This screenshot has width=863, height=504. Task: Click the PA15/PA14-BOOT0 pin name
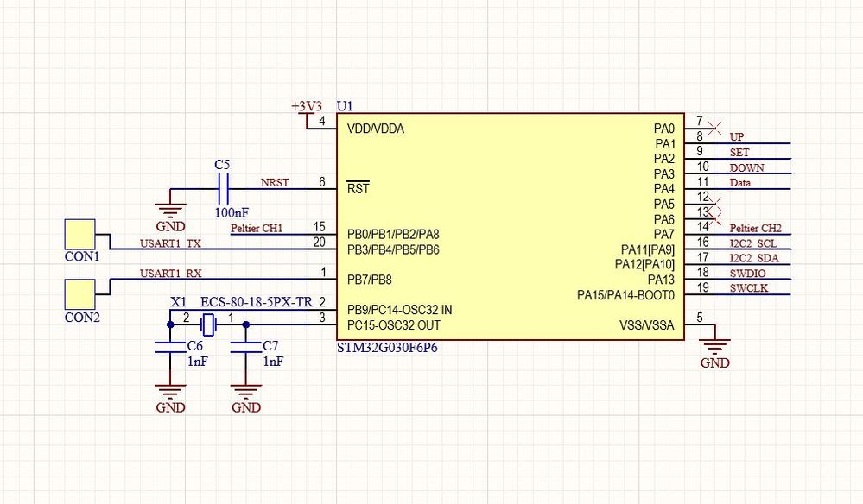pos(625,295)
